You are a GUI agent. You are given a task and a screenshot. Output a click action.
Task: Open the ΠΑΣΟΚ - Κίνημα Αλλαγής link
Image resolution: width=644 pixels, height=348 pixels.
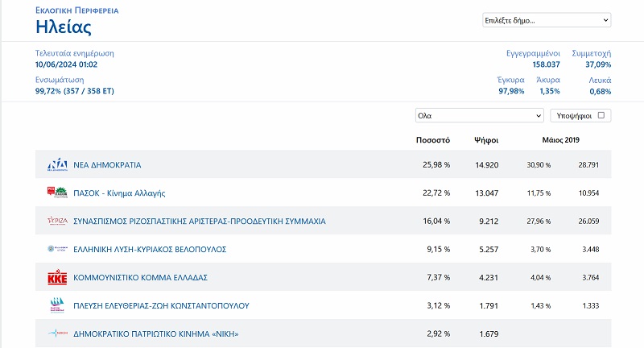tap(119, 193)
